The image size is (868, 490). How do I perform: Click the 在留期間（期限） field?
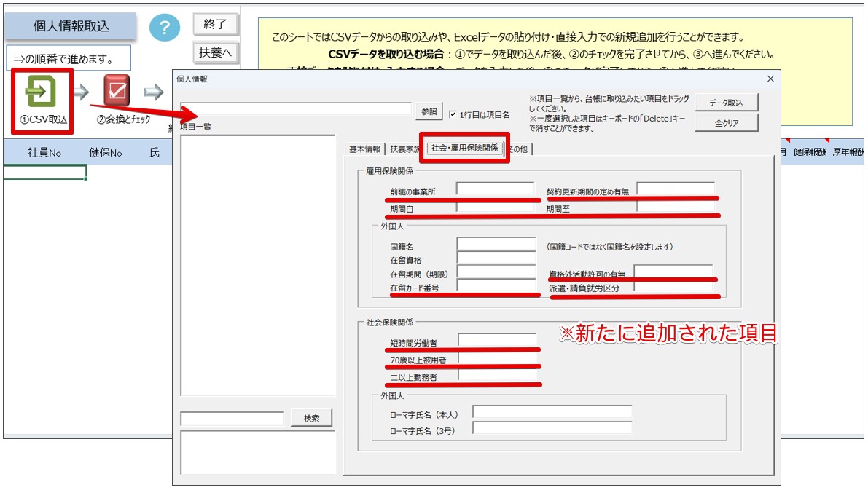point(496,272)
